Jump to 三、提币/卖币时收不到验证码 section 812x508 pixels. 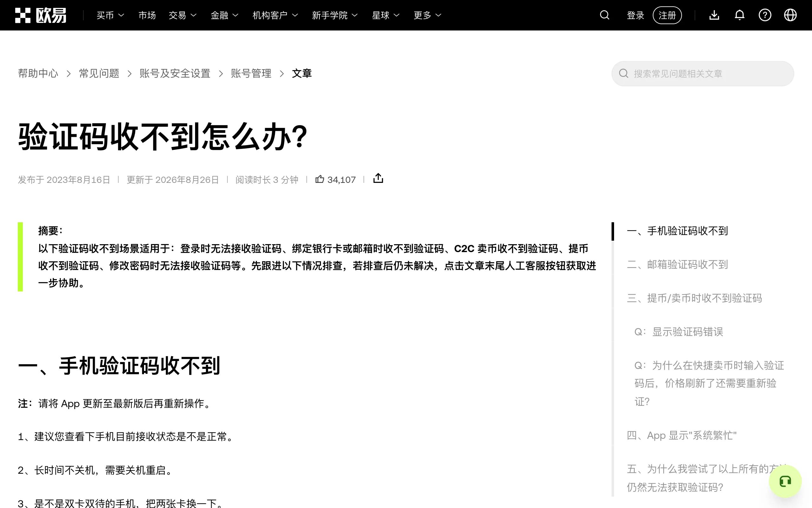(x=694, y=298)
